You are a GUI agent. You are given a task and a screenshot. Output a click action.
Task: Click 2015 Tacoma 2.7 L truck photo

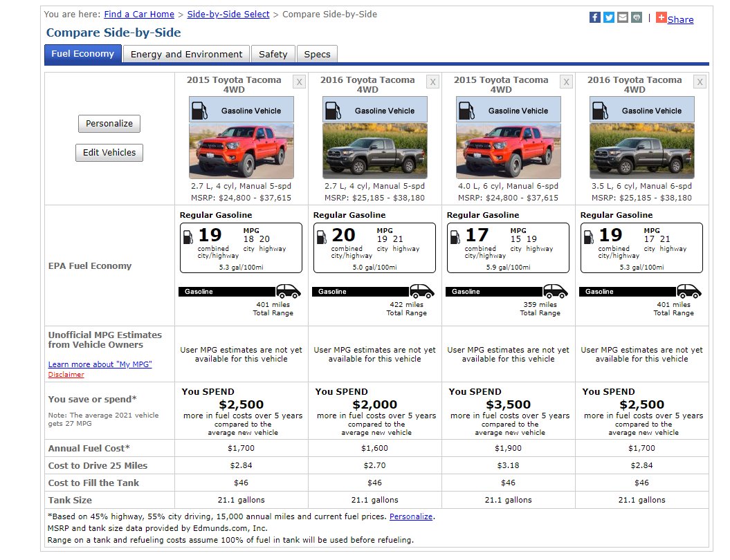(x=241, y=151)
